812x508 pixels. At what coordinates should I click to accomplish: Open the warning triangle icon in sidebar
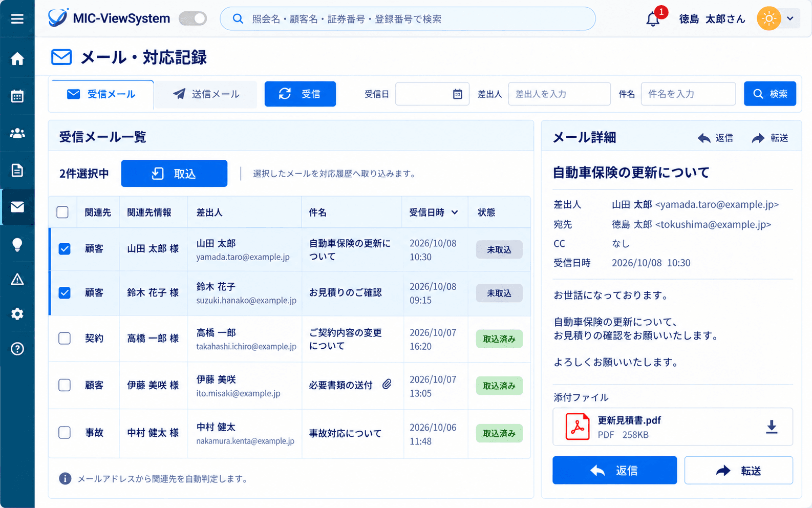coord(17,279)
